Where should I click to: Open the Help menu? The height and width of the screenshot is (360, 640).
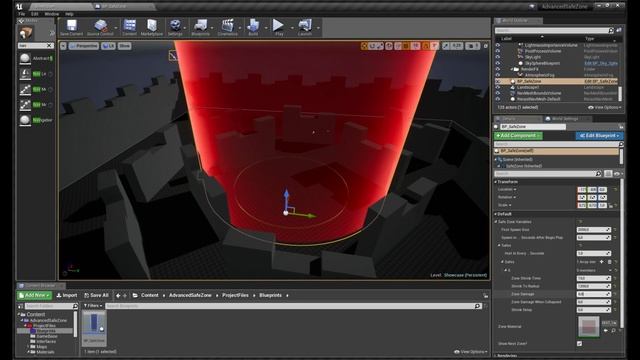coord(69,14)
